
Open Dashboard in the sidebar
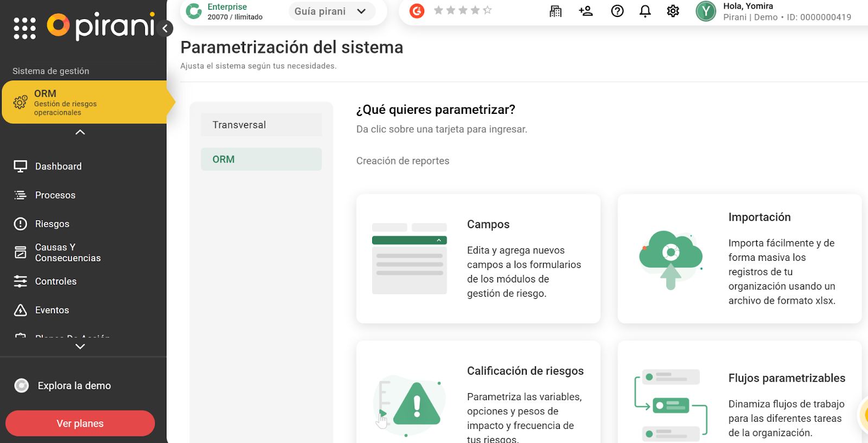click(x=58, y=166)
